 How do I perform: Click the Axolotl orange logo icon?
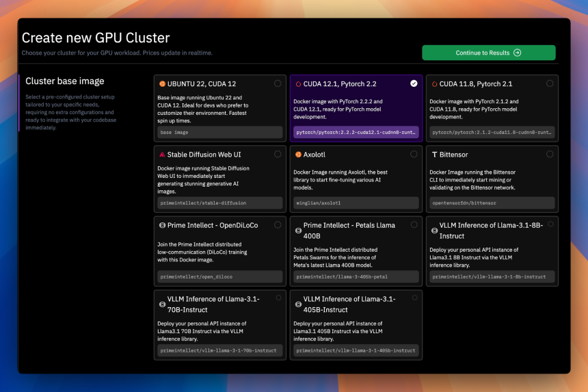coord(298,155)
